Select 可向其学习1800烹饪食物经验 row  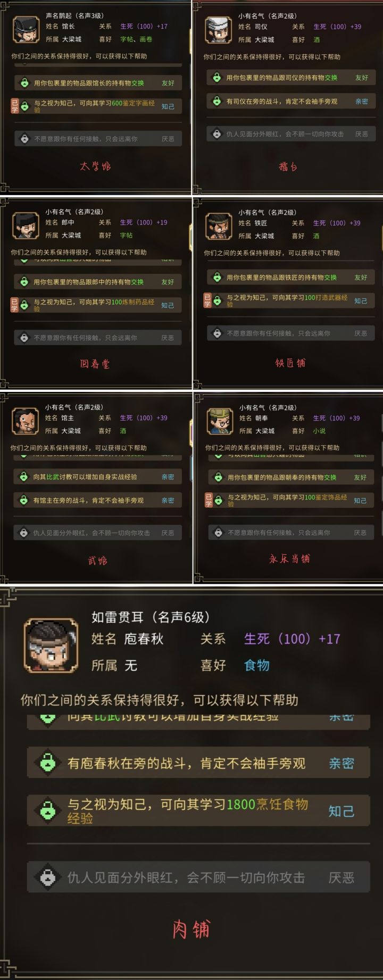[x=198, y=811]
